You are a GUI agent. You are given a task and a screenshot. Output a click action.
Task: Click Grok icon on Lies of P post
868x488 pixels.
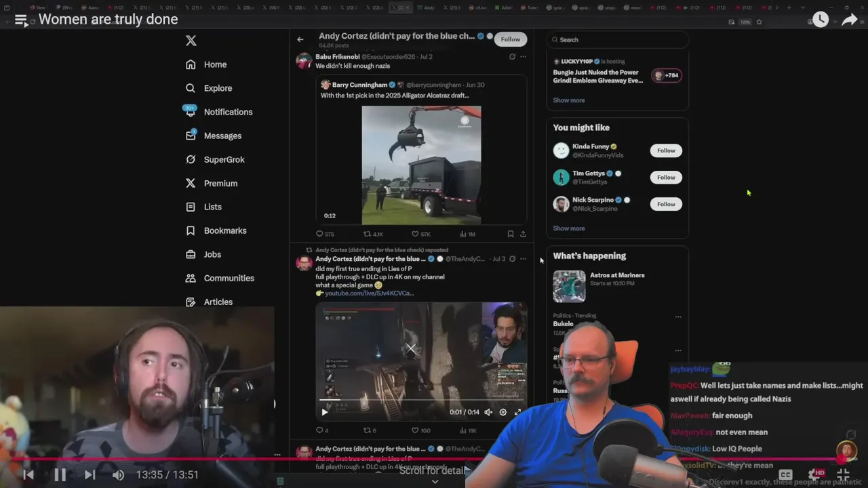[x=512, y=259]
